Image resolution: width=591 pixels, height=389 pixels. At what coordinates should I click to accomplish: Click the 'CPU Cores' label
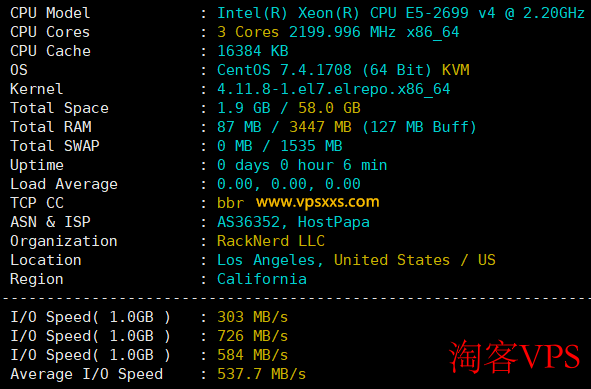[x=50, y=32]
